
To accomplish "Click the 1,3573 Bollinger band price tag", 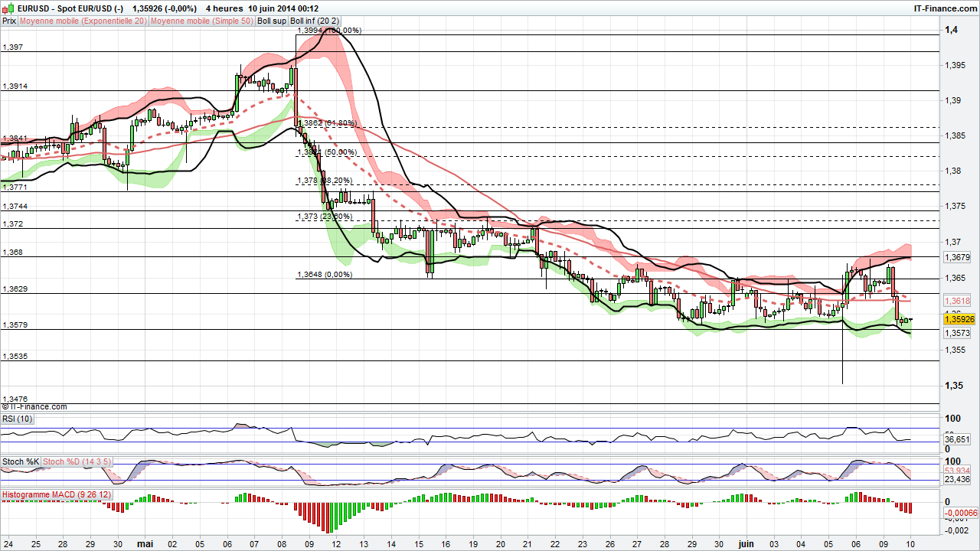I will [x=957, y=334].
